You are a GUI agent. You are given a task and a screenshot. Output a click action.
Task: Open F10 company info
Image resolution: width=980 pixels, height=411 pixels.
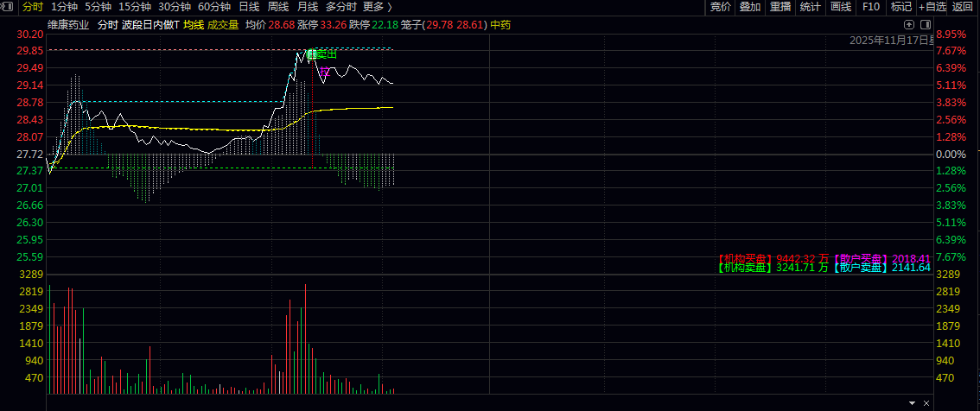click(x=870, y=7)
